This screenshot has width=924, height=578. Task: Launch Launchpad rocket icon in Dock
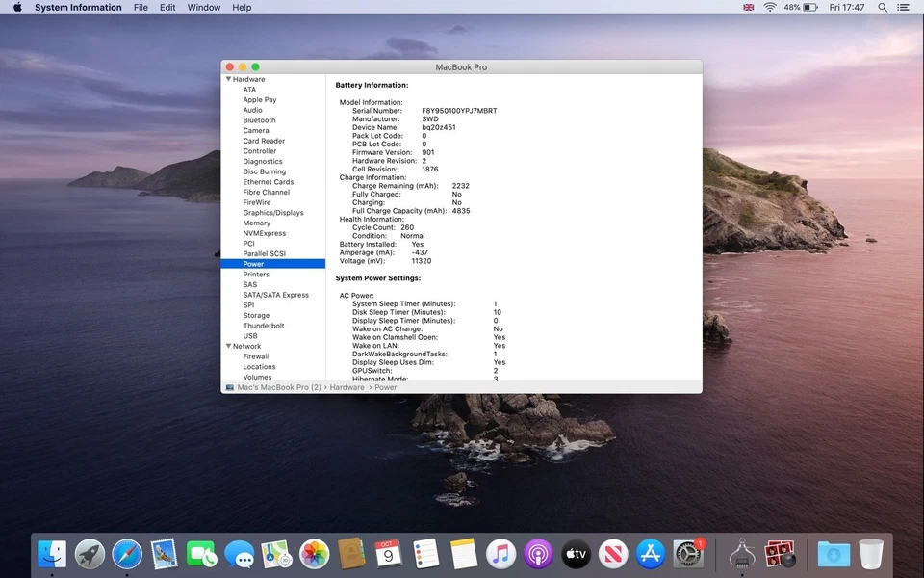point(90,555)
